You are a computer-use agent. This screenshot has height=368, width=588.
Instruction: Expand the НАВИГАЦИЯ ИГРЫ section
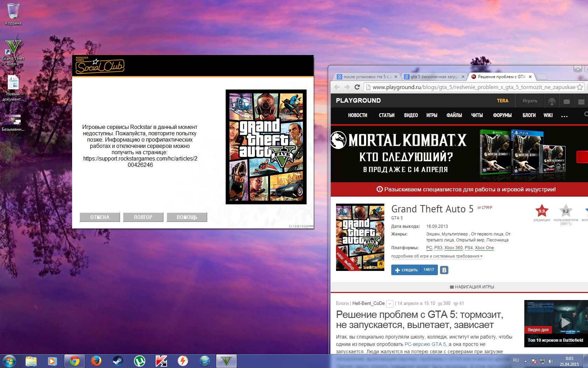[x=472, y=287]
